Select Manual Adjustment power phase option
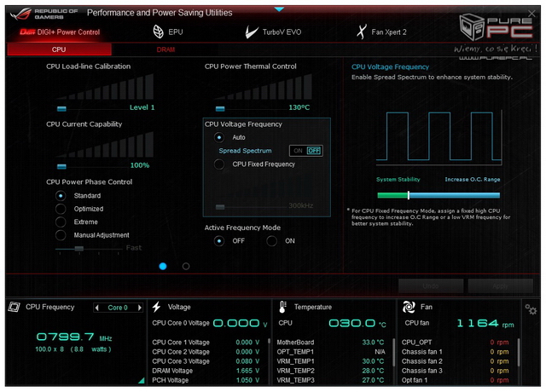546x392 pixels. coord(61,235)
